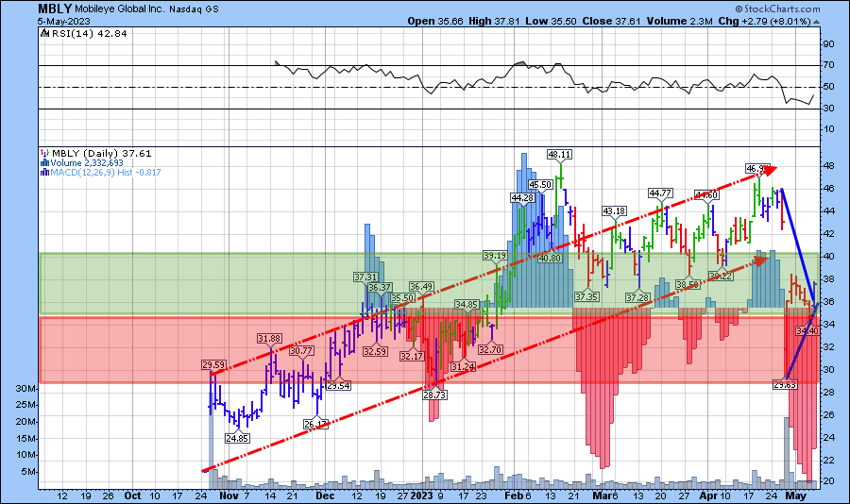This screenshot has height=504, width=850.
Task: Click the 44.77 price label in March
Action: click(659, 194)
